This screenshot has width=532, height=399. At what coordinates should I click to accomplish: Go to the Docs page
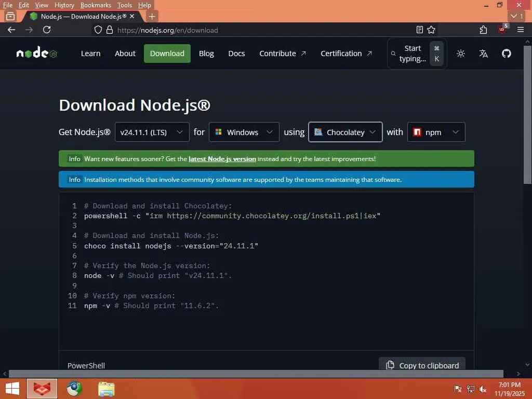(236, 54)
